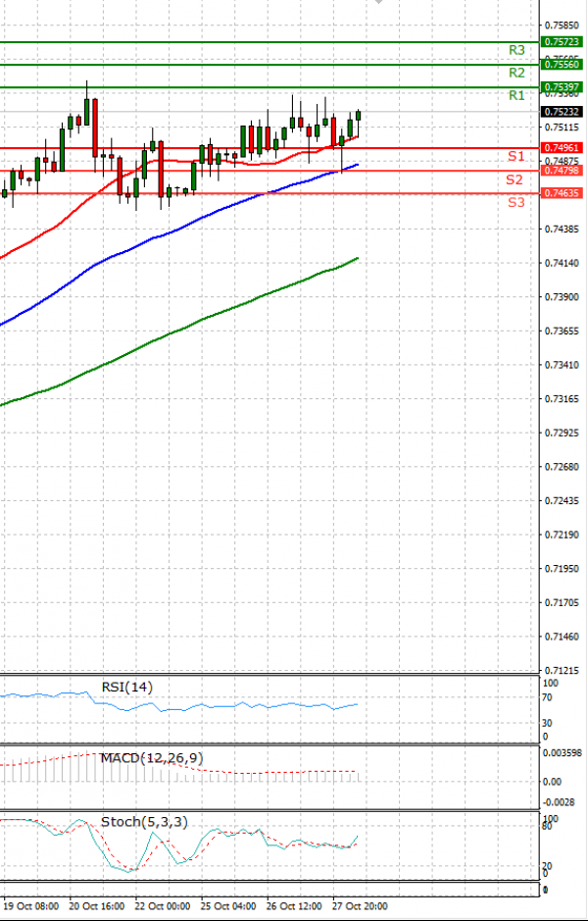Click the 22 Oct 00:00 time label
Screen dimensions: 588x921
(x=163, y=906)
